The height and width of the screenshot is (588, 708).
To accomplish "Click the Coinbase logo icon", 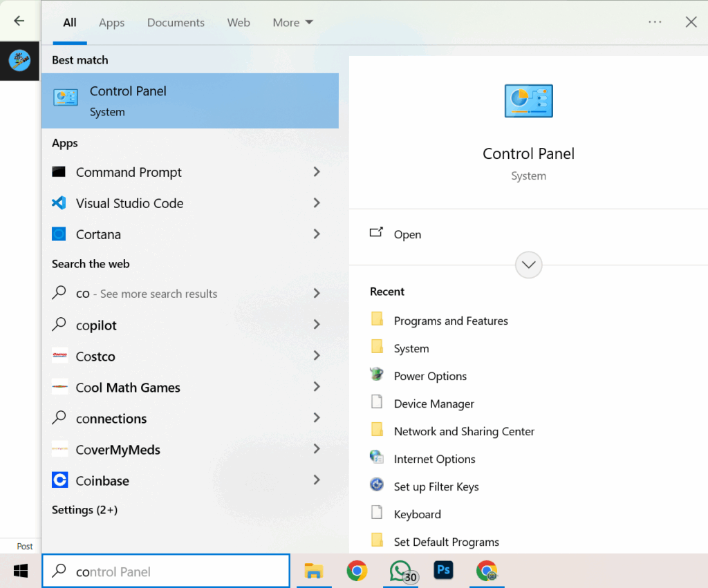I will [x=59, y=480].
